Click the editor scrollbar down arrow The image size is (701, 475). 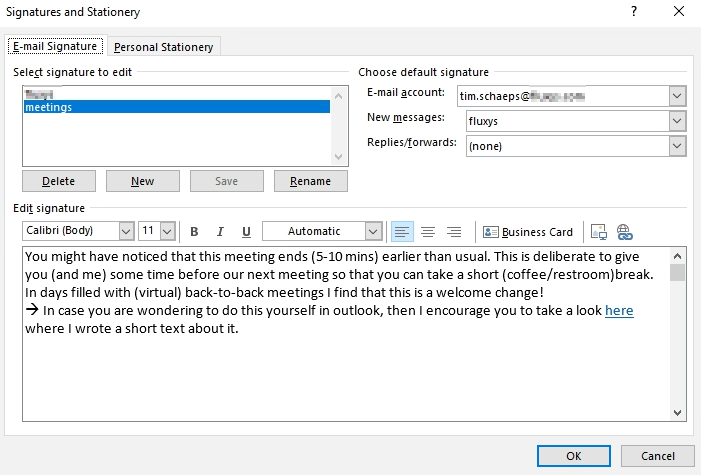click(x=677, y=412)
